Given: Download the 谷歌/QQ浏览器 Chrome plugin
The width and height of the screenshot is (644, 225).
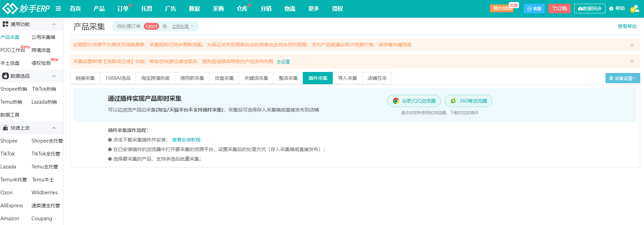Looking at the screenshot, I should tap(414, 101).
